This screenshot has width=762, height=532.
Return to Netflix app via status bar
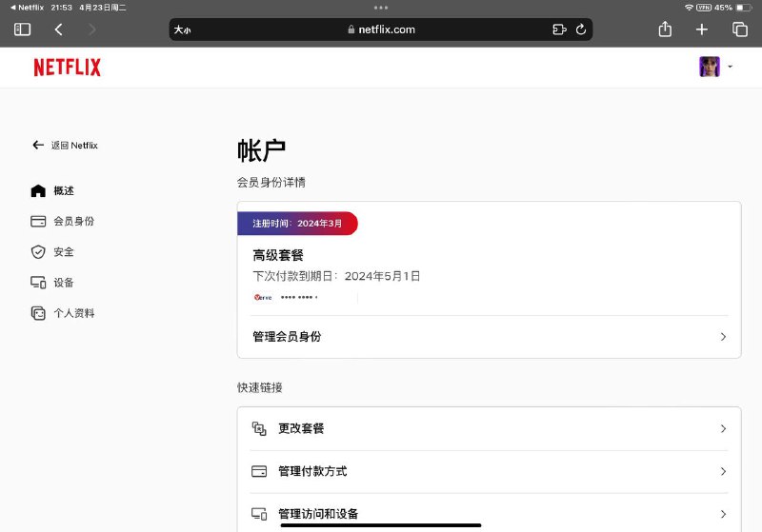coord(28,8)
